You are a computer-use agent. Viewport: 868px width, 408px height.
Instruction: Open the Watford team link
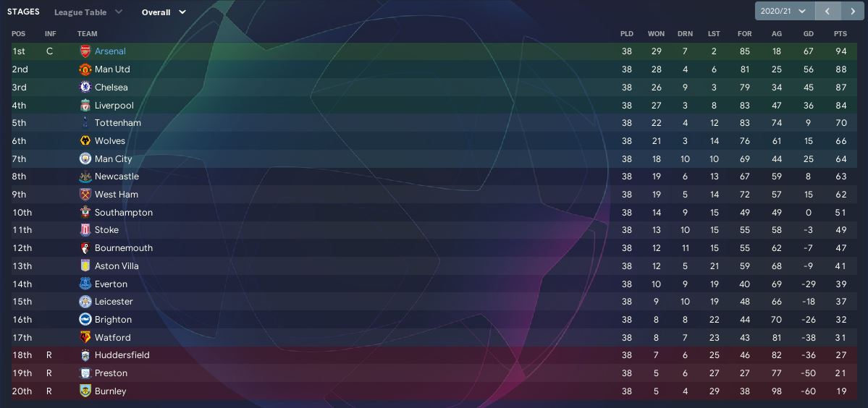tap(113, 337)
